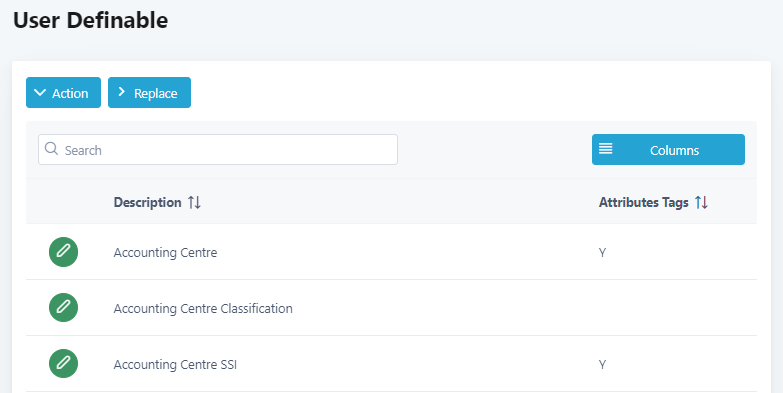
Task: Expand Replace via its right chevron
Action: (x=121, y=92)
